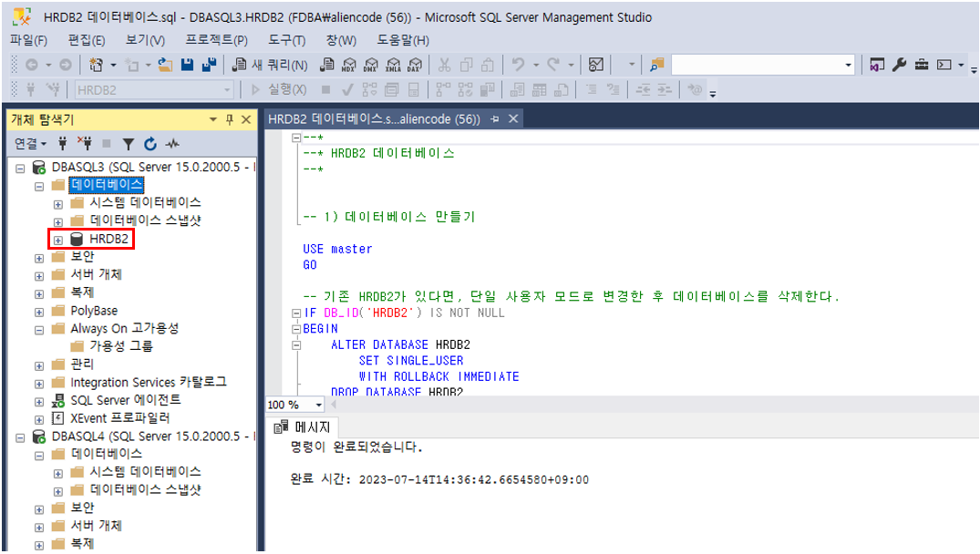Viewport: 980px width, 554px height.
Task: Open the HRDB2 available databases dropdown
Action: pyautogui.click(x=227, y=90)
